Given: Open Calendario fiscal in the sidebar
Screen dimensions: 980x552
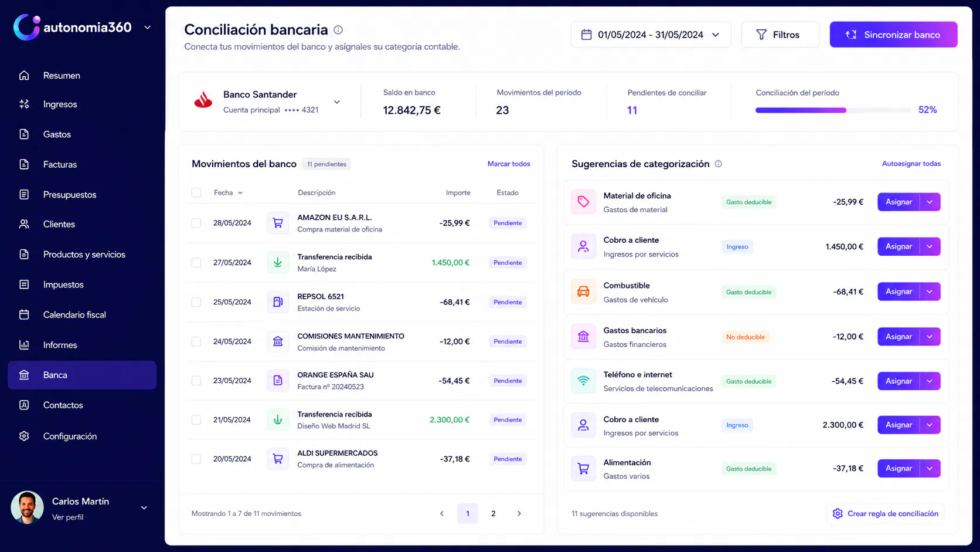Looking at the screenshot, I should tap(82, 314).
